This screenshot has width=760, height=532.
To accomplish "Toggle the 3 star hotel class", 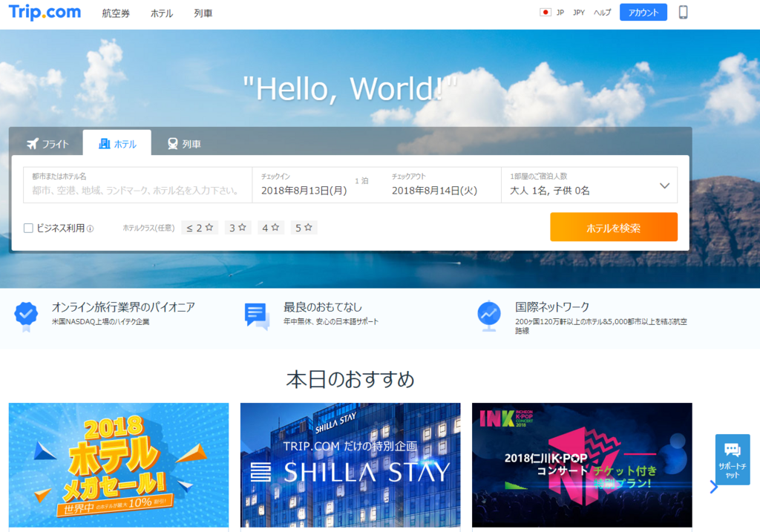I will (x=238, y=228).
